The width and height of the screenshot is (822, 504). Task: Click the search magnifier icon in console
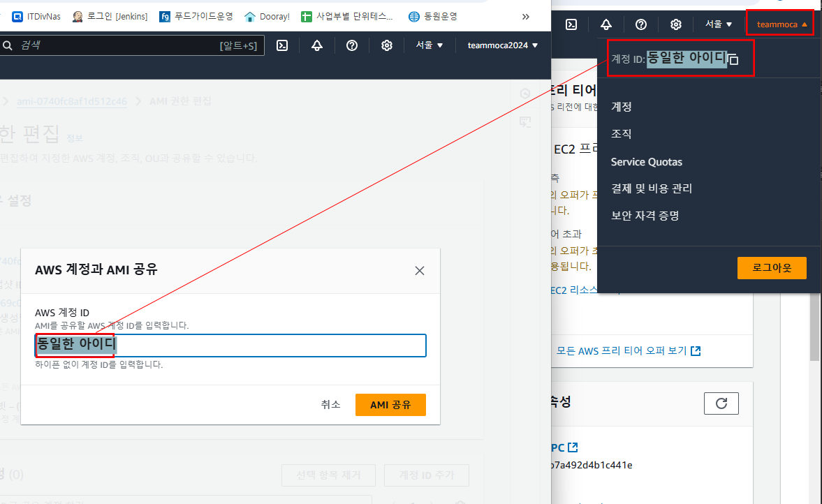tap(8, 45)
